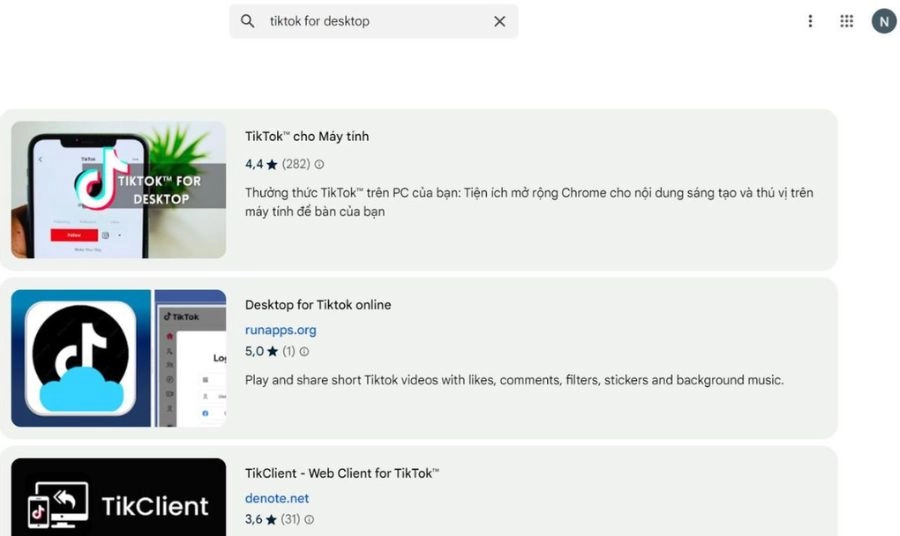This screenshot has height=536, width=900.
Task: Open the account avatar labeled N
Action: tap(884, 21)
